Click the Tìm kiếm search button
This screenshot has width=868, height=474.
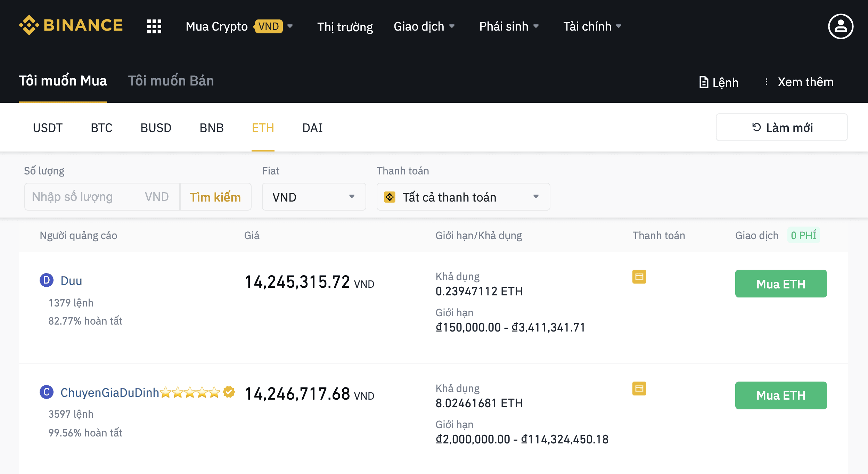[215, 197]
